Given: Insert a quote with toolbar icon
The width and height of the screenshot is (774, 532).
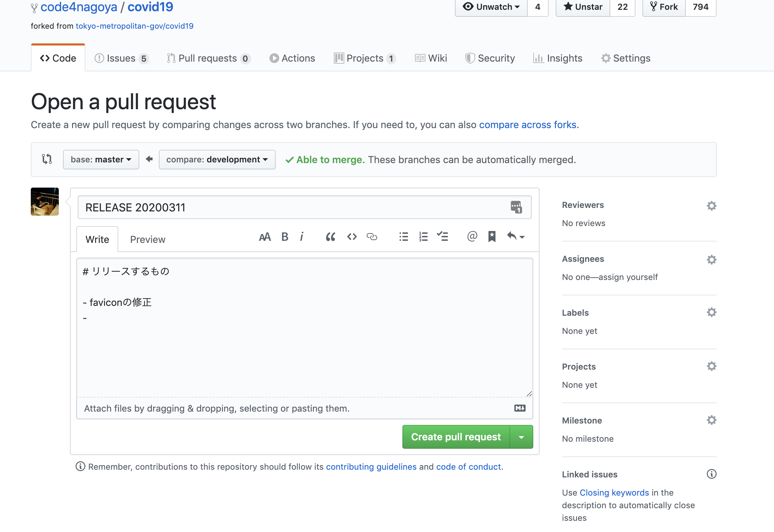Looking at the screenshot, I should 330,237.
